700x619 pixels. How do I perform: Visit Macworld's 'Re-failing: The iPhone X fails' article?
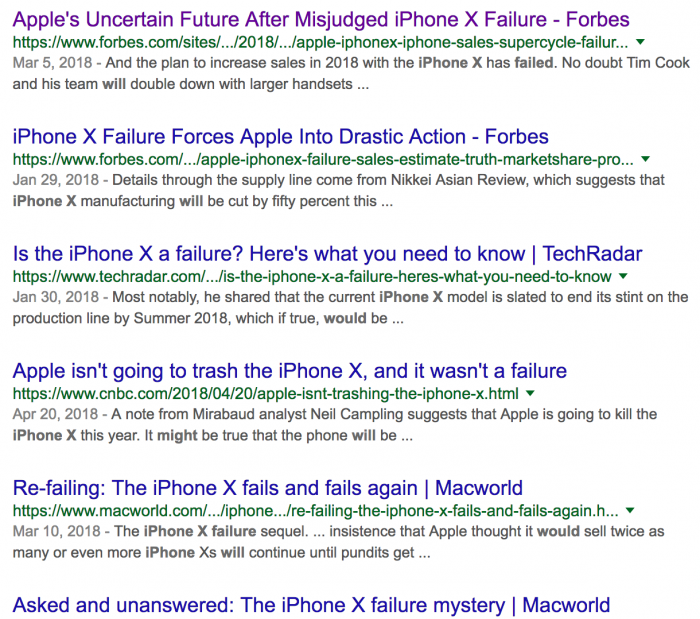pyautogui.click(x=267, y=488)
